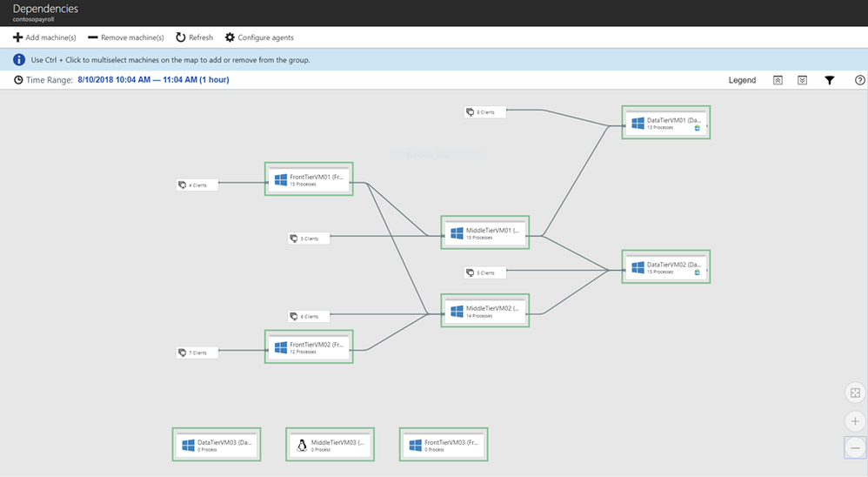Open the filter icon
The image size is (868, 477).
pyautogui.click(x=829, y=80)
